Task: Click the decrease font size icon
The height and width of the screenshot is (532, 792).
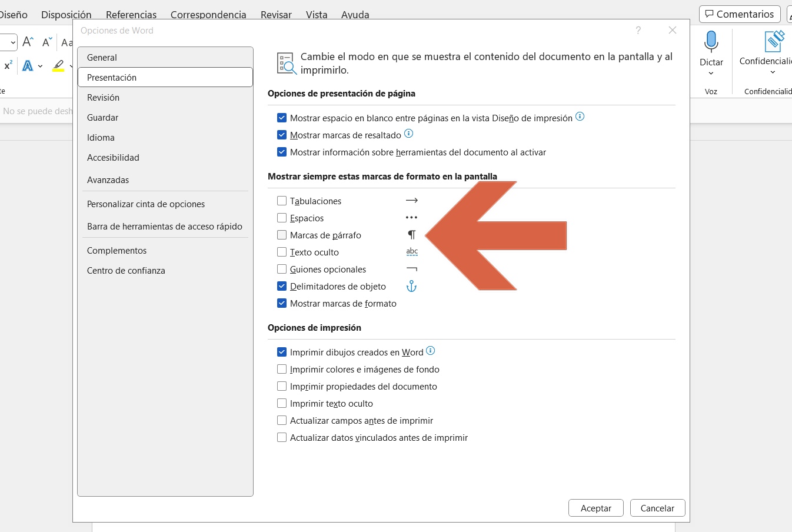Action: coord(47,42)
